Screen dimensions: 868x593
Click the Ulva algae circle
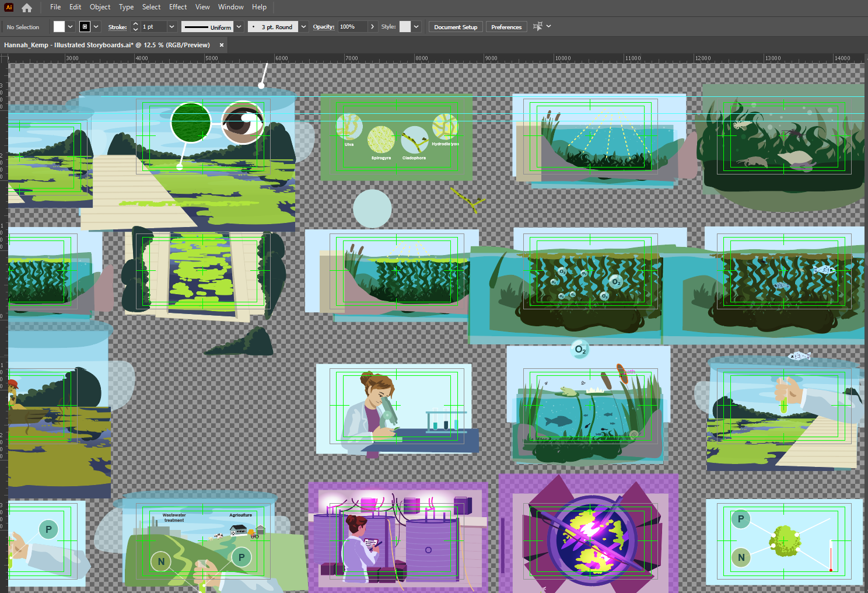tap(349, 127)
